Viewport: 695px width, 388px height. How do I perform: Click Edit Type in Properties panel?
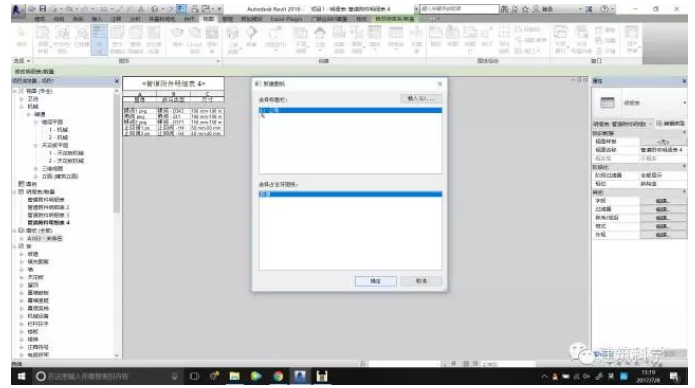point(670,123)
